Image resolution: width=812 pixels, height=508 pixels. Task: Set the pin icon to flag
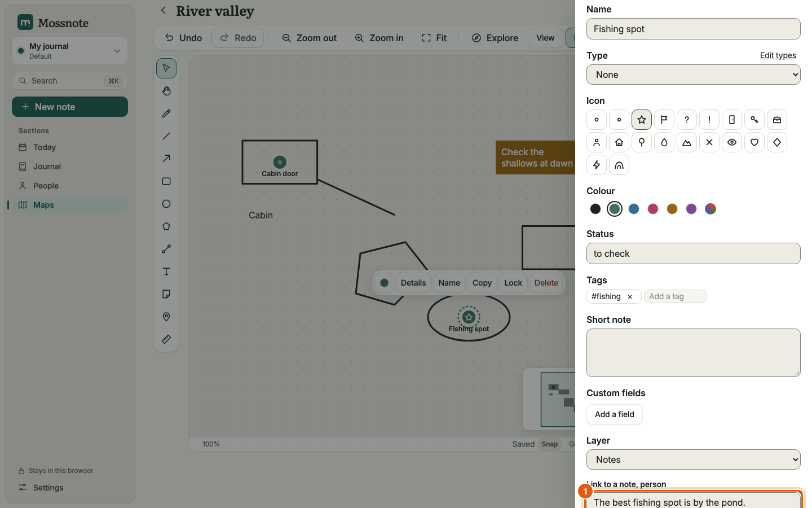pyautogui.click(x=664, y=120)
